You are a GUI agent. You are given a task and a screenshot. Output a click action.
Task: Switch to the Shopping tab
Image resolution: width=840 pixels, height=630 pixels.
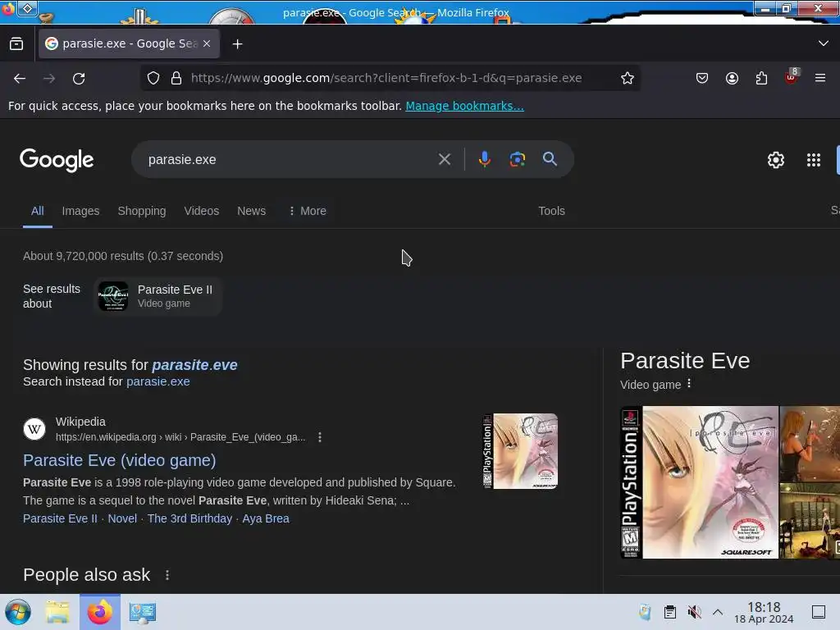[141, 211]
